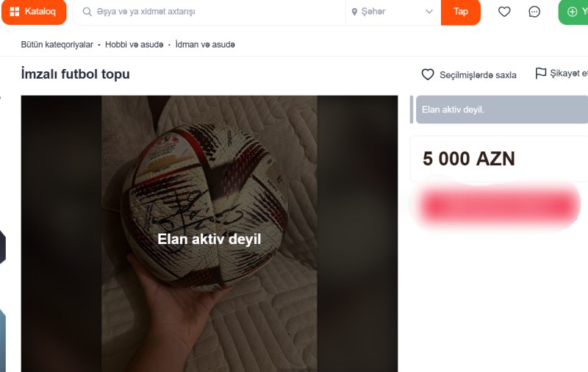Click the location pin icon
This screenshot has width=588, height=372.
[354, 12]
